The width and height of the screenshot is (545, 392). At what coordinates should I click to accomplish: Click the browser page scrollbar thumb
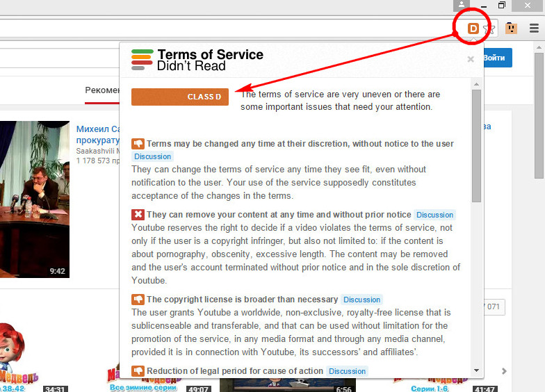coord(539,115)
